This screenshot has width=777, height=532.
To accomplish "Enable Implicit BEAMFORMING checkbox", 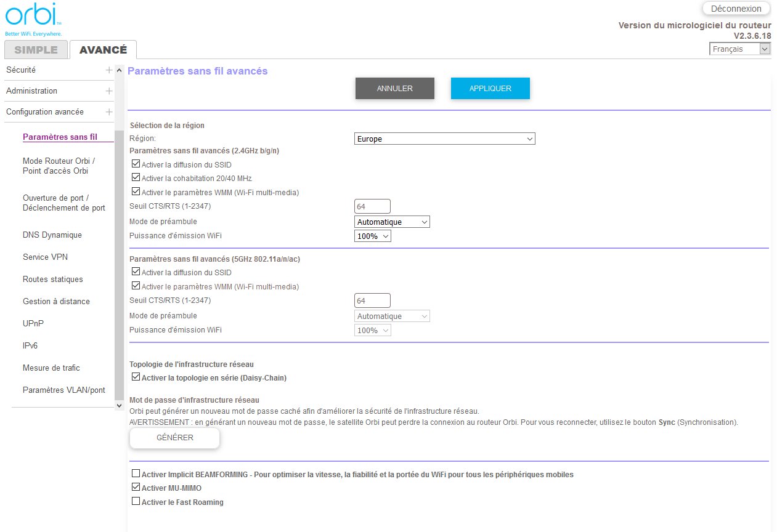I will pos(136,474).
